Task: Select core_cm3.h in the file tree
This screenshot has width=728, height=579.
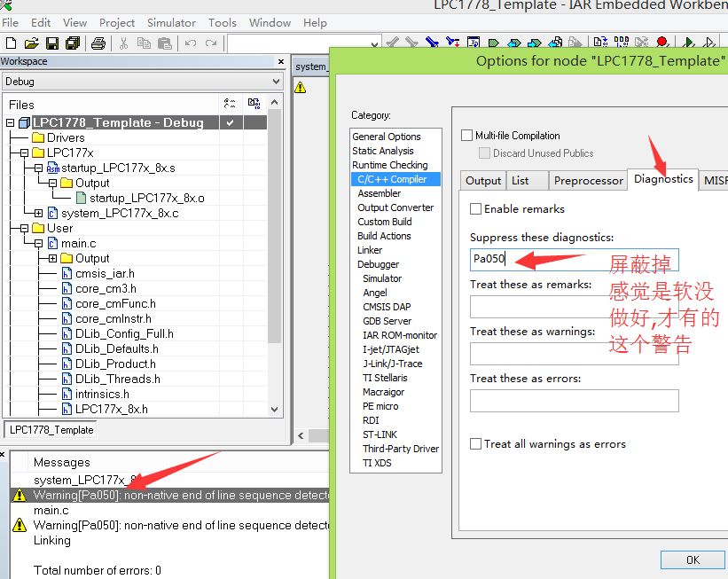Action: [x=106, y=289]
